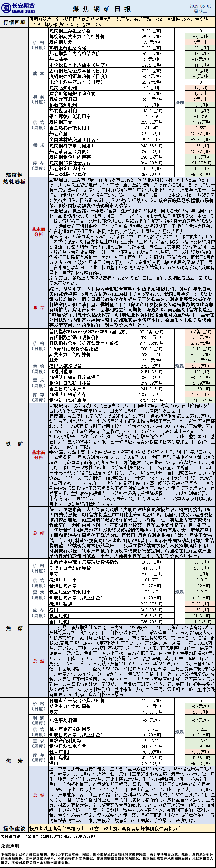This screenshot has height=868, width=216.
Task: Click the 普氏指数Platts row label
Action: pos(89,332)
